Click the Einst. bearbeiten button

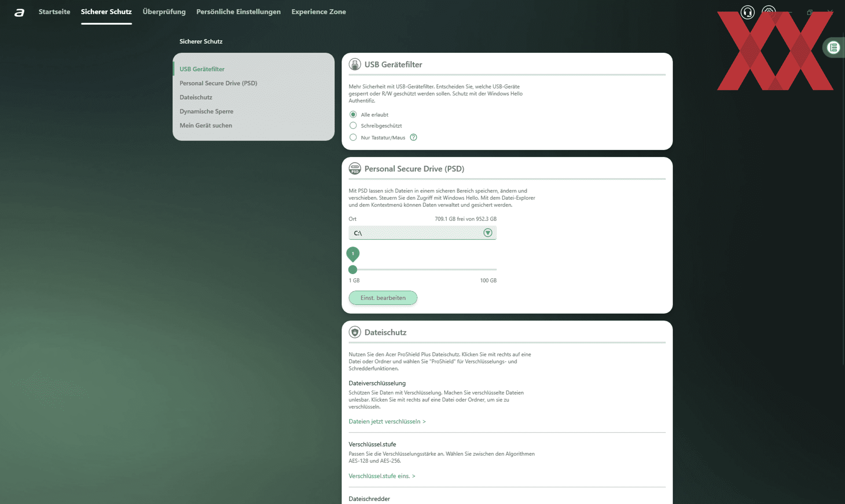(x=383, y=298)
